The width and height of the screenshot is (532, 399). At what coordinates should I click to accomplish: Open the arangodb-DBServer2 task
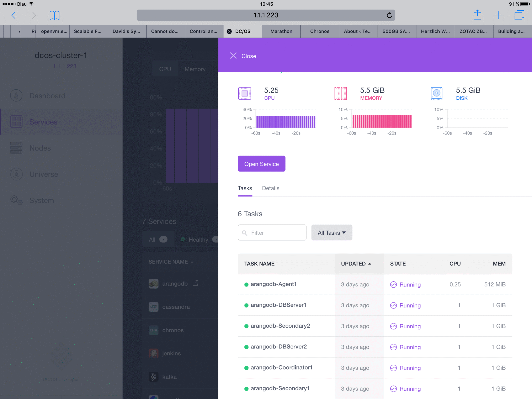pyautogui.click(x=278, y=347)
